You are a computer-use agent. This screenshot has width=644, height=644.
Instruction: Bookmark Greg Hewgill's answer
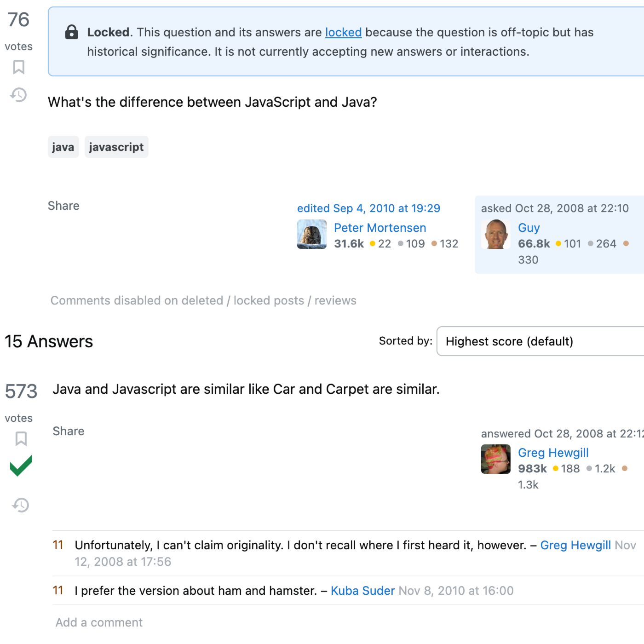pyautogui.click(x=21, y=439)
